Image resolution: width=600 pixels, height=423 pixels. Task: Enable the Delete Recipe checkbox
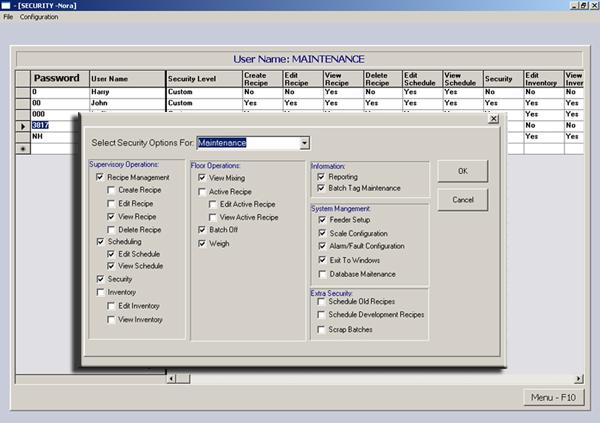coord(111,230)
